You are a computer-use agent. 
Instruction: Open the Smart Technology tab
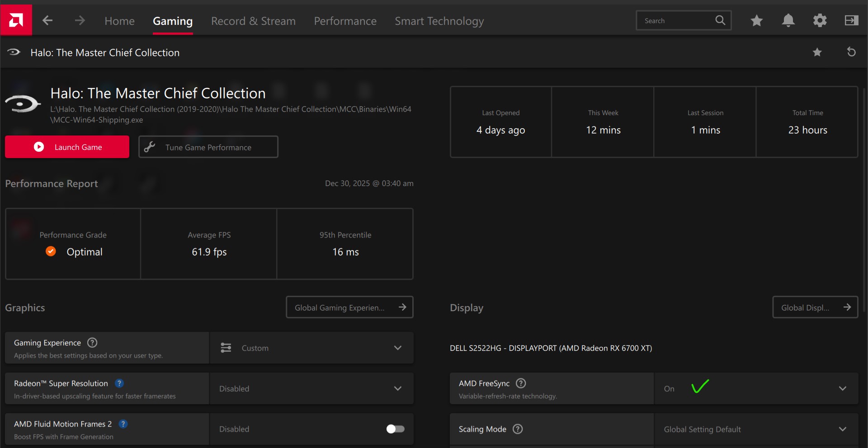pos(439,21)
